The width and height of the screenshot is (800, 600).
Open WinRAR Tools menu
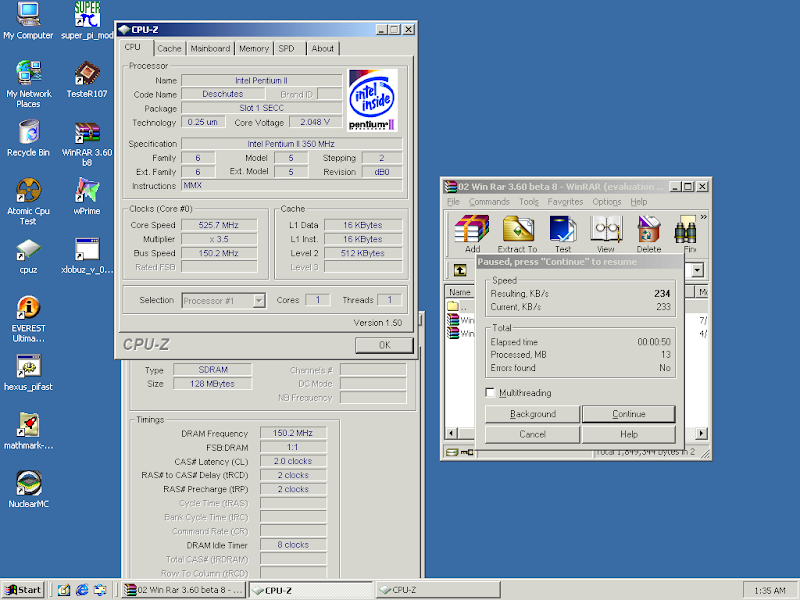click(x=529, y=202)
